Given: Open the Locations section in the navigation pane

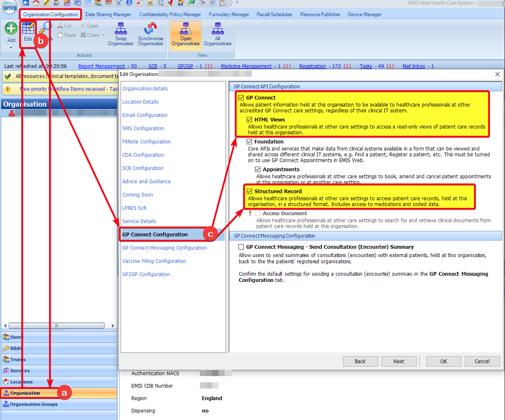Looking at the screenshot, I should [59, 382].
